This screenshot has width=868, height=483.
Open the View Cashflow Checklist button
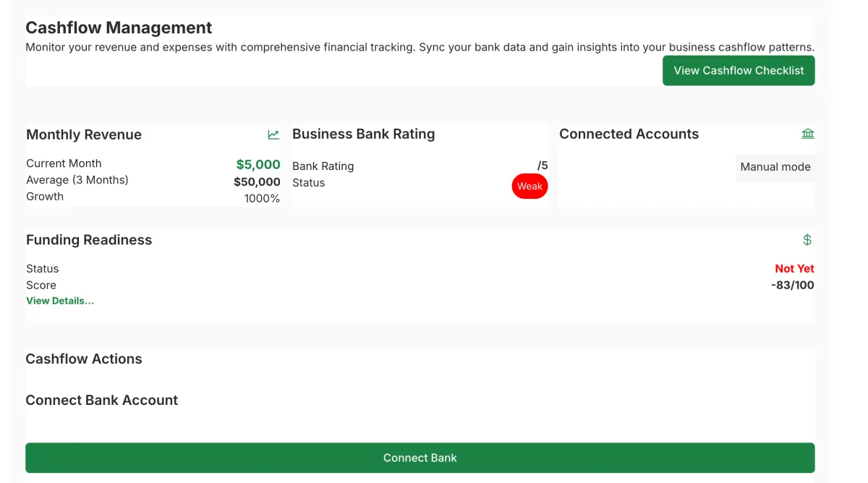point(739,71)
